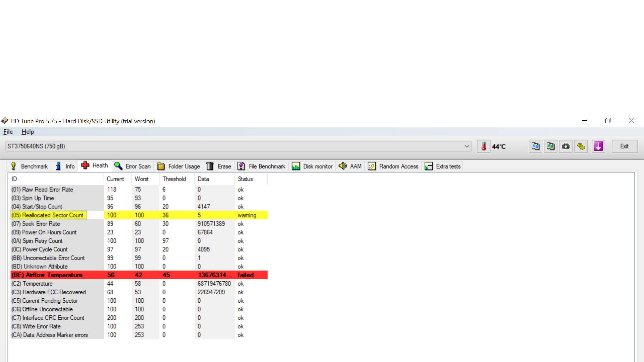Select the Power On Hours Count row

pyautogui.click(x=139, y=232)
